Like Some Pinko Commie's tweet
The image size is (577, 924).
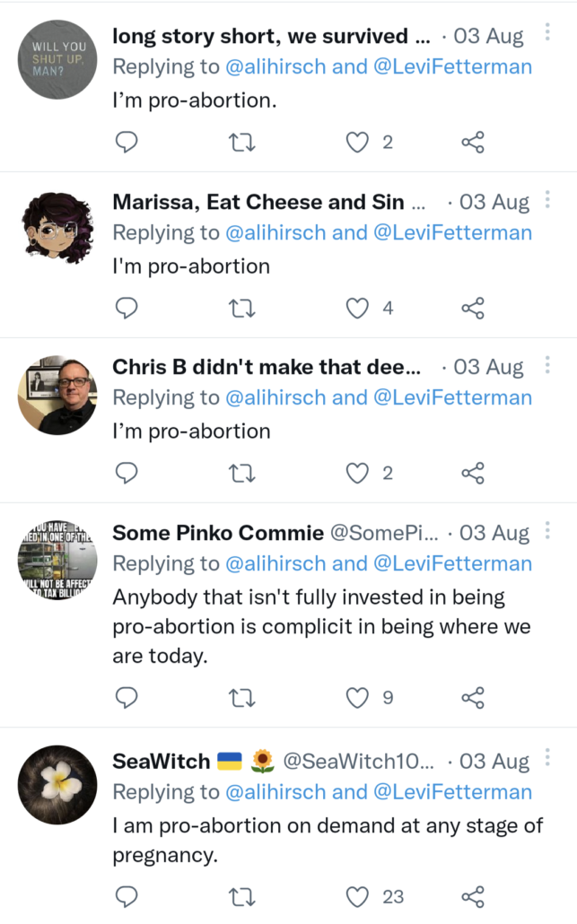point(358,697)
